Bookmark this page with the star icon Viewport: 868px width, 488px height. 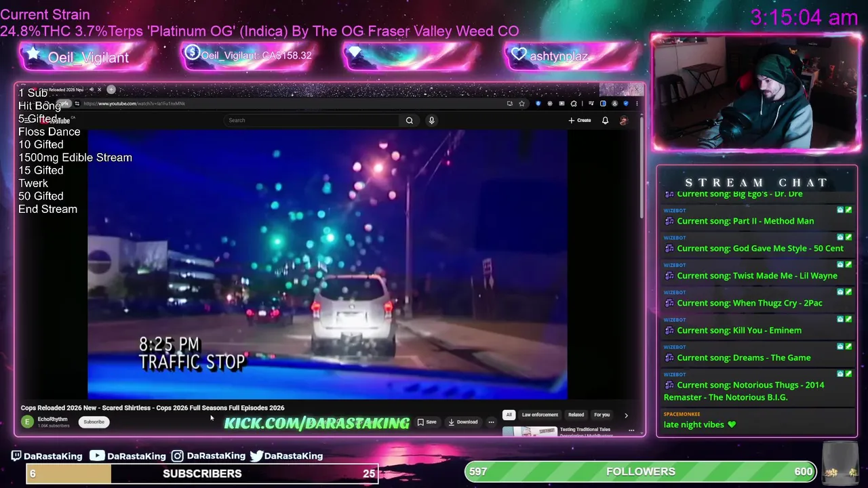point(521,103)
